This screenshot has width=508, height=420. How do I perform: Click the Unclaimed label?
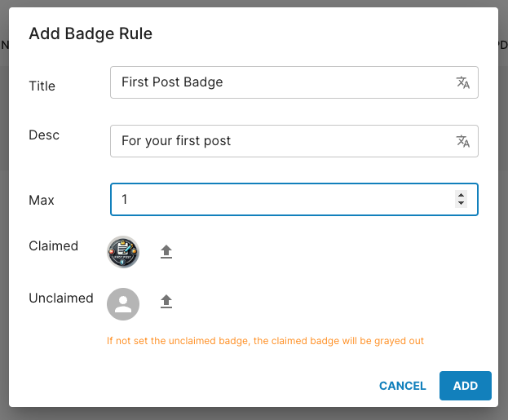[61, 298]
